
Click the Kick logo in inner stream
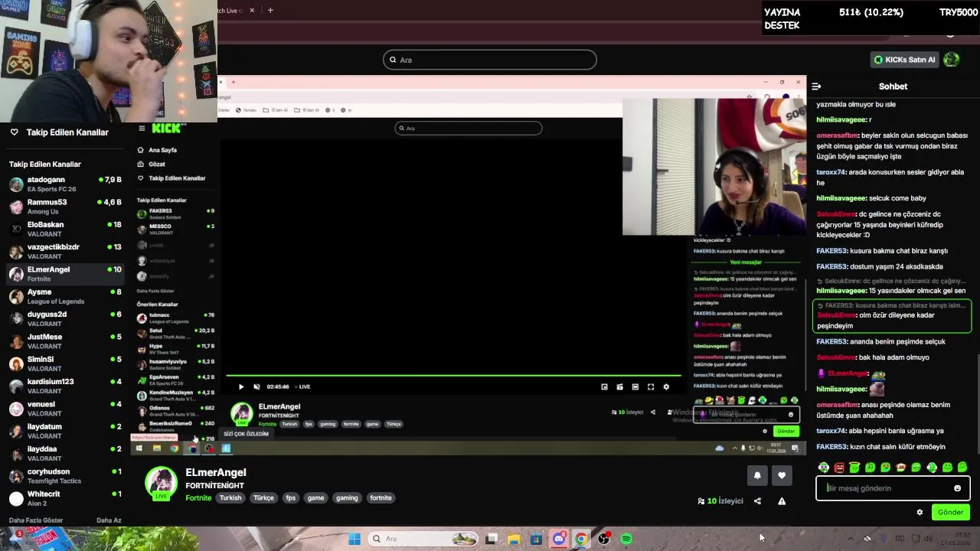(x=165, y=129)
